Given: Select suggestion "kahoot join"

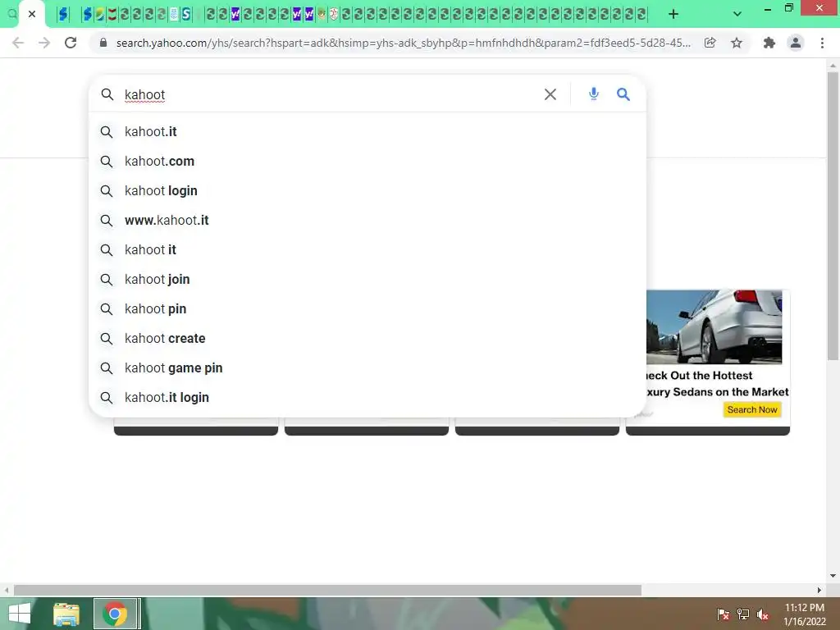Looking at the screenshot, I should (x=367, y=279).
